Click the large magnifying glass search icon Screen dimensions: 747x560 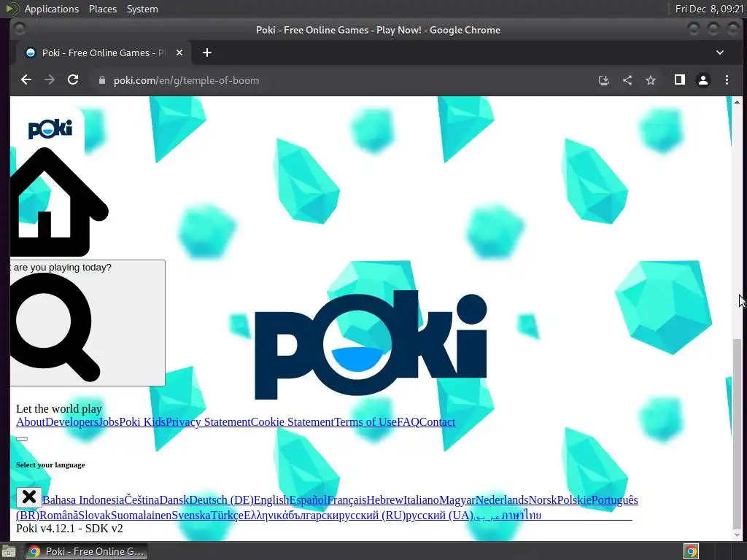55,327
